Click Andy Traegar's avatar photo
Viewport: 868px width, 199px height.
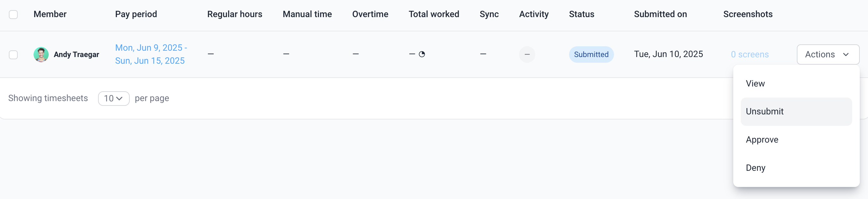point(41,54)
